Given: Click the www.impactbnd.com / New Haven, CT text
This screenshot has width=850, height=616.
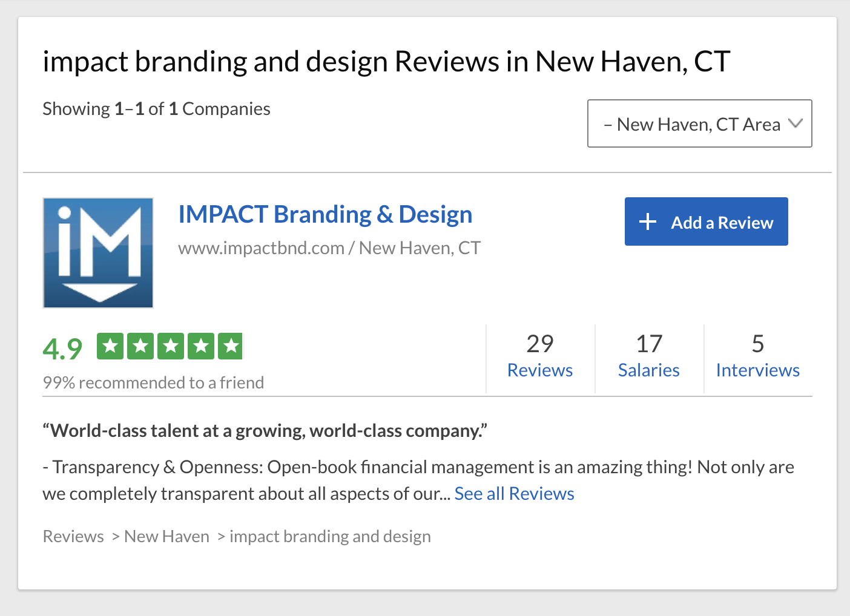Looking at the screenshot, I should pyautogui.click(x=329, y=248).
